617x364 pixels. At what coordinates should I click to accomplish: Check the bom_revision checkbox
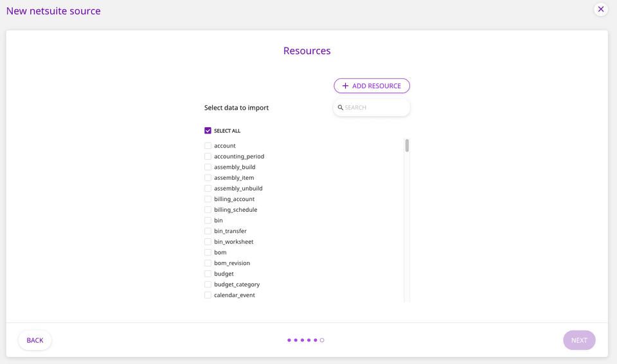point(208,263)
